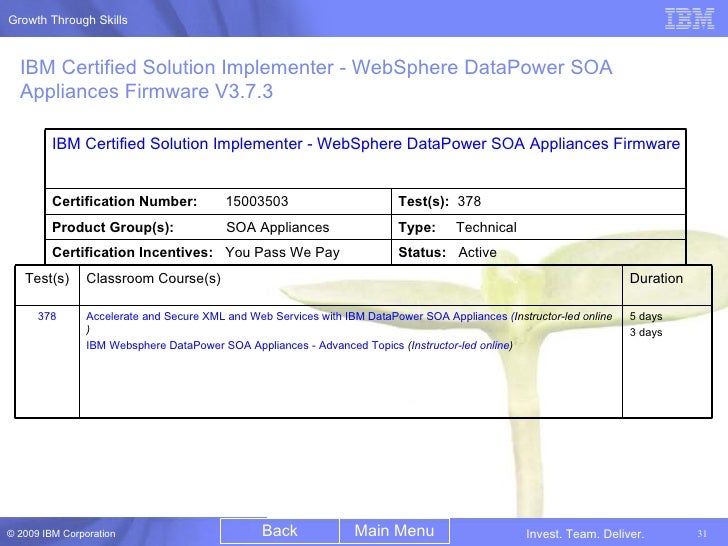Select the 'SOA Appliances' value
728x546 pixels.
(278, 227)
